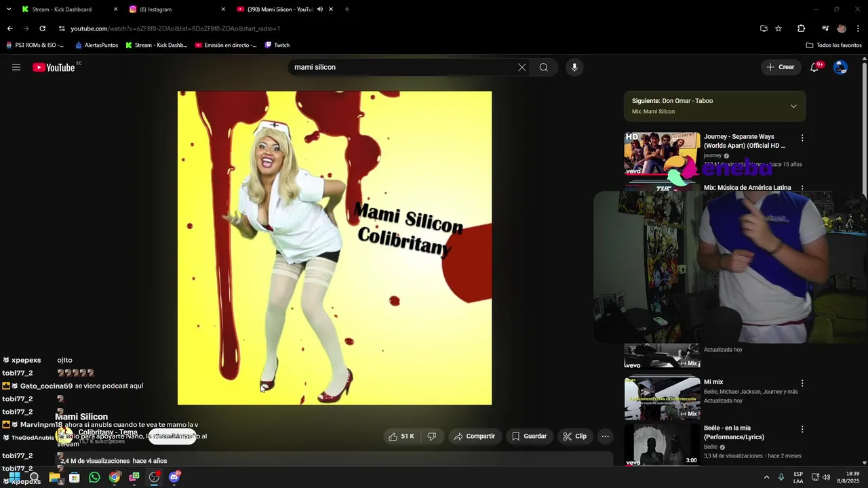
Task: Open a new browser tab
Action: (x=347, y=9)
